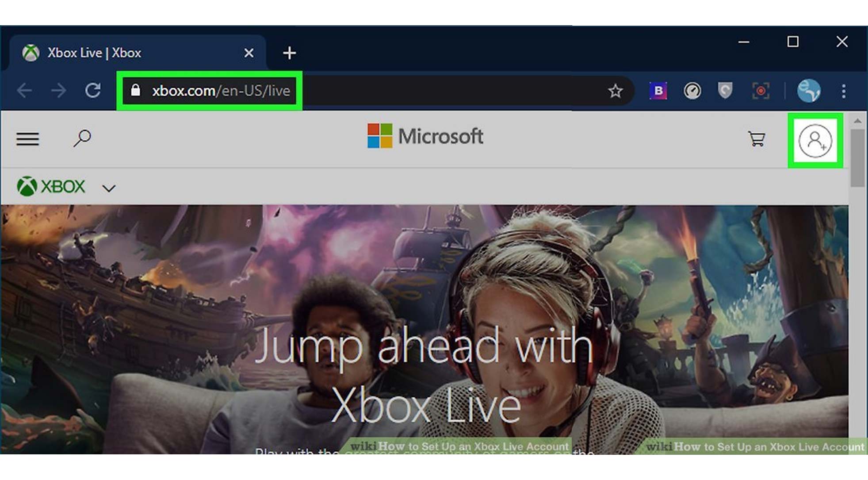The image size is (868, 480).
Task: Click the scrollbar up arrow
Action: [858, 121]
